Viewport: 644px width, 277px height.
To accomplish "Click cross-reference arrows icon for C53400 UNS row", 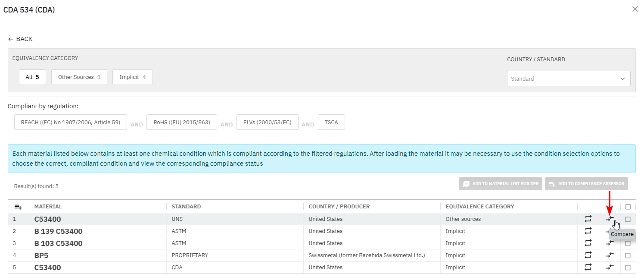I will pyautogui.click(x=588, y=219).
